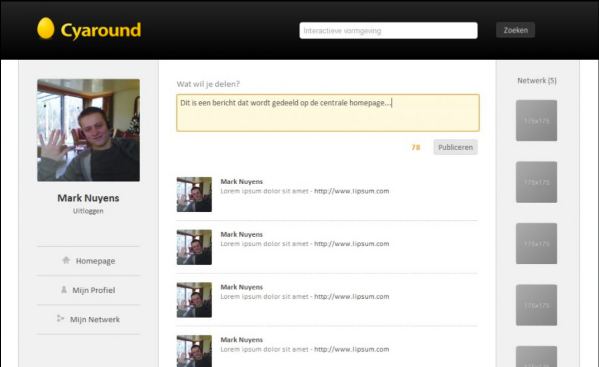Click the Netwerk (5) heading
Screen dimensions: 599x367
point(537,81)
